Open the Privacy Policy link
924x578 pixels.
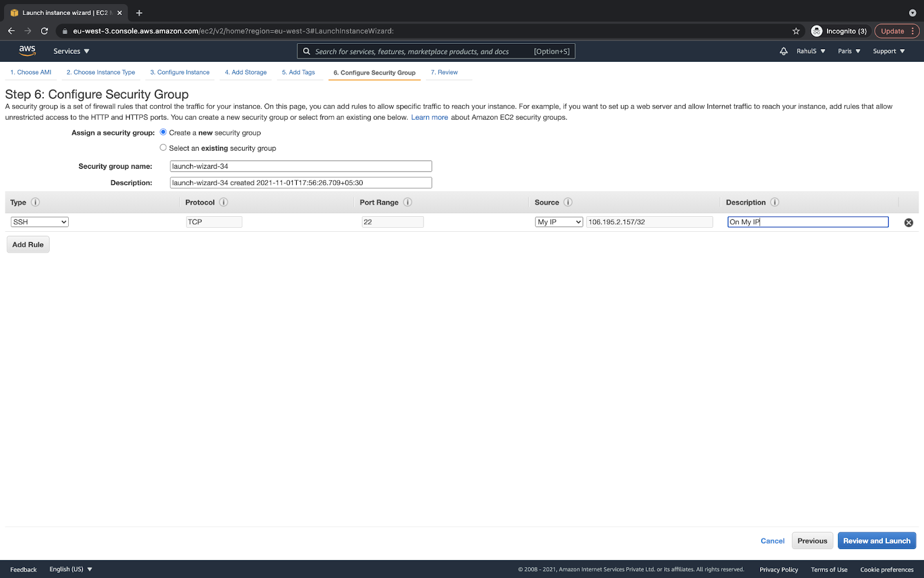coord(779,569)
